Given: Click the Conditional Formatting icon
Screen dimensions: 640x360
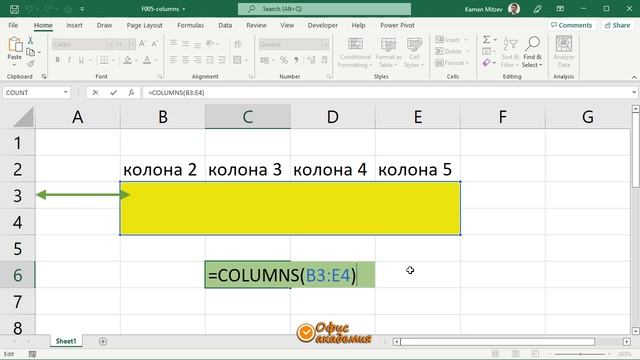Looking at the screenshot, I should (355, 44).
